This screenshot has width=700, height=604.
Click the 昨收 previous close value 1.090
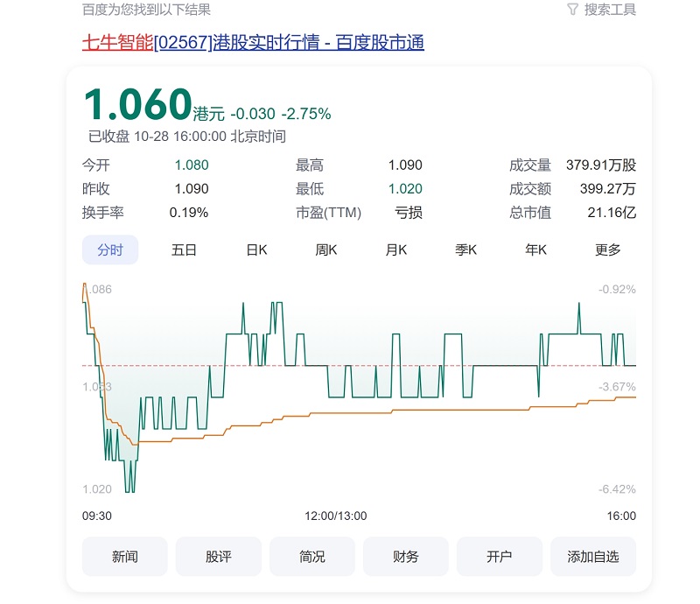(x=192, y=189)
